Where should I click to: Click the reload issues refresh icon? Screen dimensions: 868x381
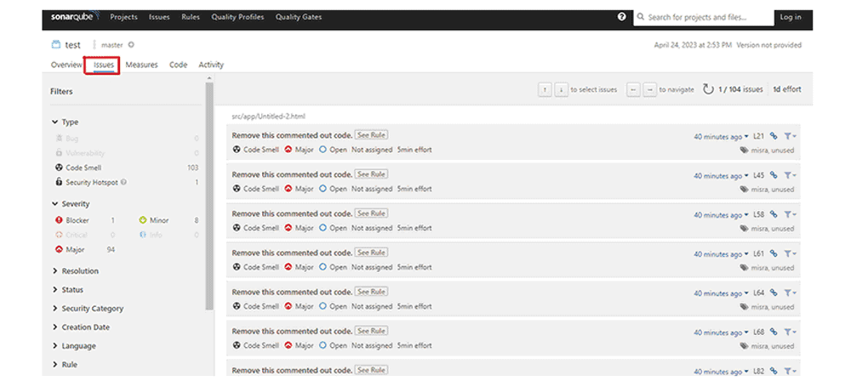(707, 89)
